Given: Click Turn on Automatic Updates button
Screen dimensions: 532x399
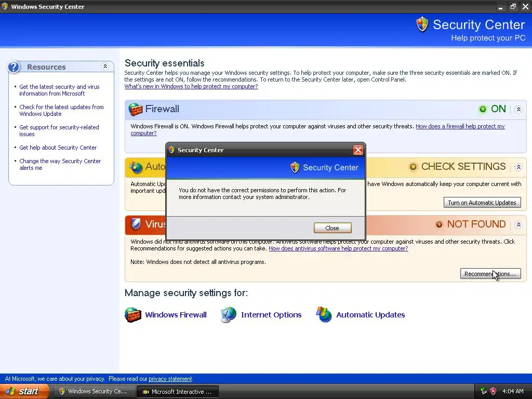Looking at the screenshot, I should pos(482,203).
